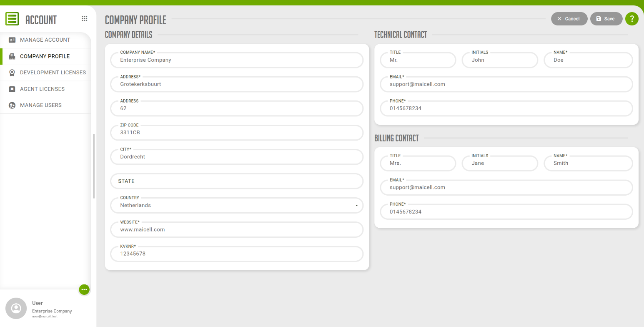Click Technical Contact Initials field with John
Image resolution: width=644 pixels, height=327 pixels.
[500, 60]
